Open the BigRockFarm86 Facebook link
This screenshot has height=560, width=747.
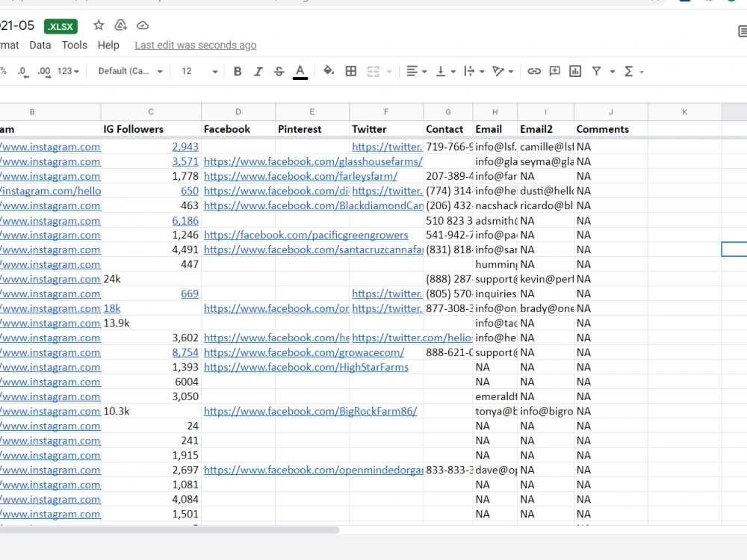[x=311, y=411]
